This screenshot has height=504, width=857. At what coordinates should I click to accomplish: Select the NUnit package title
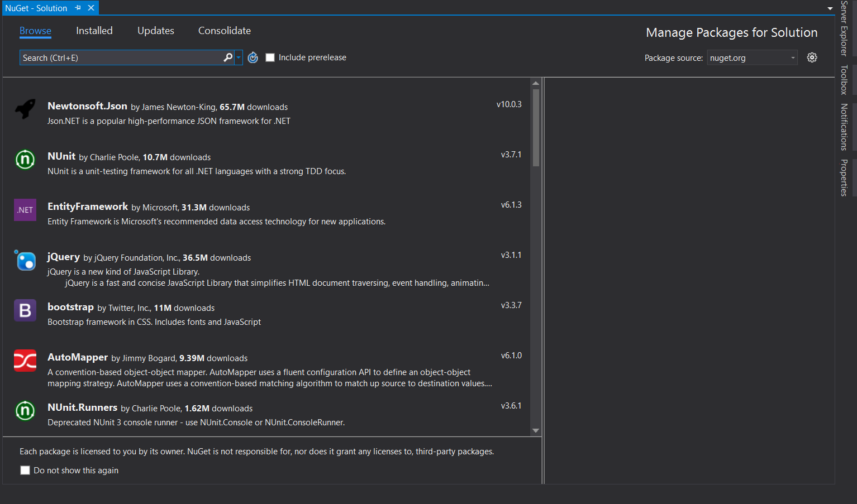point(61,156)
